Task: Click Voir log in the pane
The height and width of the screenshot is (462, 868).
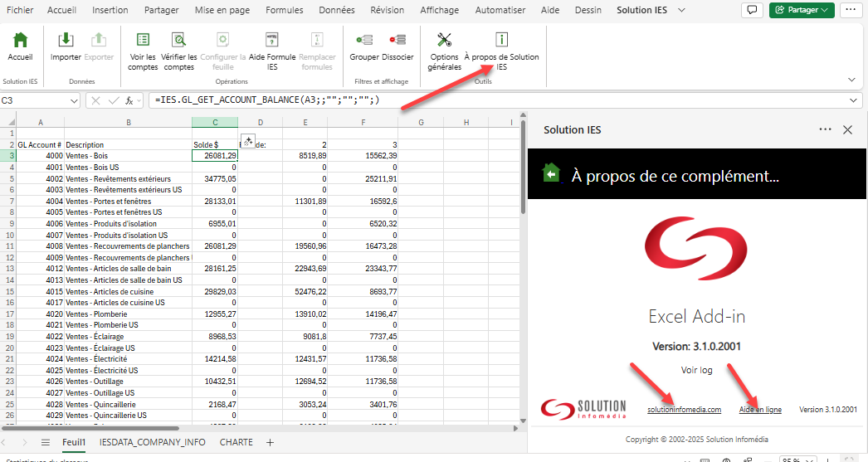Action: [x=696, y=370]
